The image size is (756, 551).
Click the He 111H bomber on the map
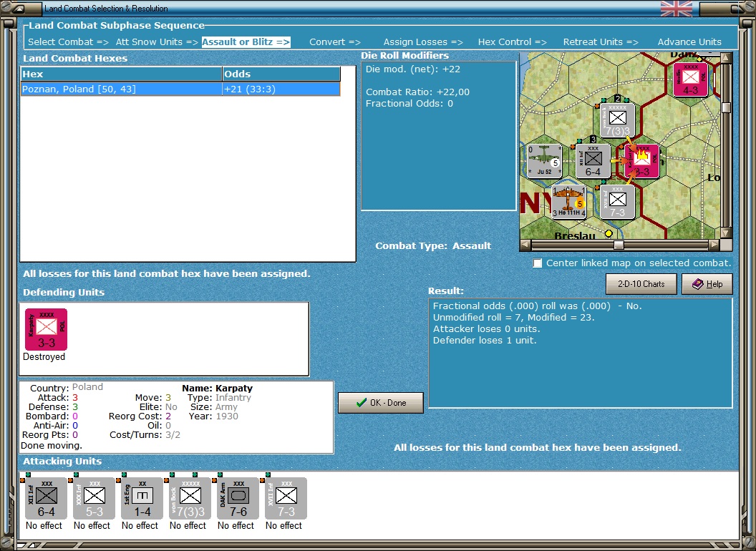tap(568, 202)
